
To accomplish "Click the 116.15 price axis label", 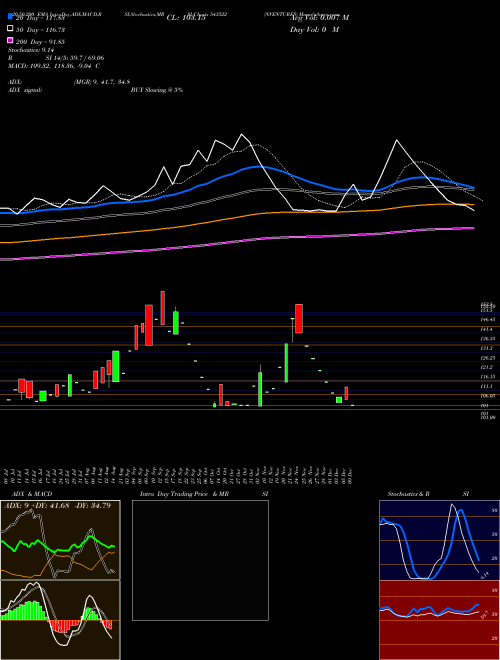I will [x=487, y=377].
